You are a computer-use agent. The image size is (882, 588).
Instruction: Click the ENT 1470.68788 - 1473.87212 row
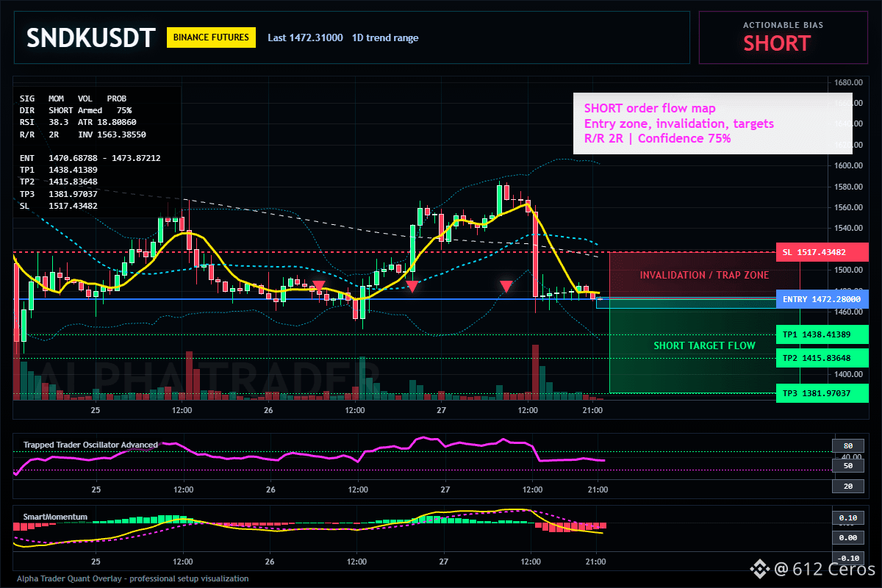(x=90, y=158)
